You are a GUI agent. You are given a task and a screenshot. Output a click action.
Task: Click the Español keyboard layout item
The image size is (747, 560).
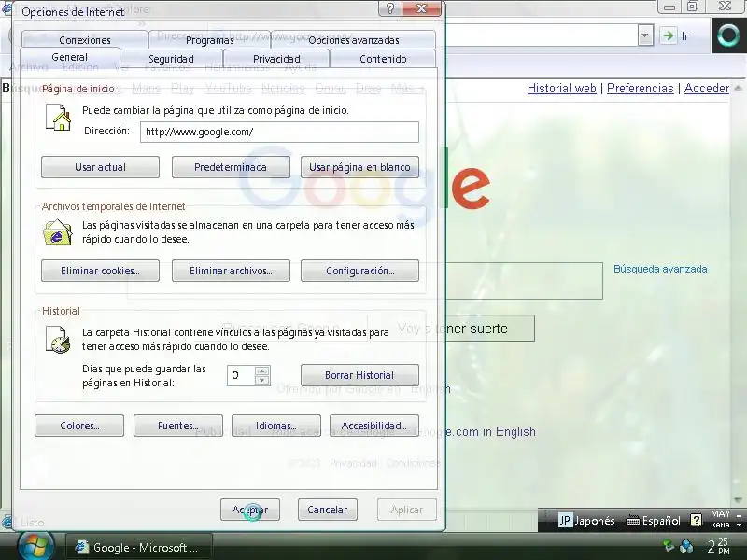tap(653, 521)
